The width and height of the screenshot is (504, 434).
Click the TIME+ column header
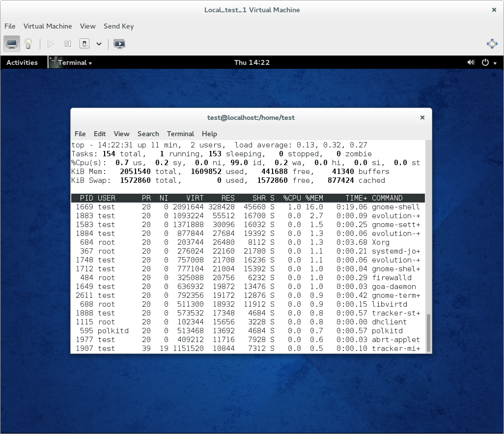pos(356,198)
